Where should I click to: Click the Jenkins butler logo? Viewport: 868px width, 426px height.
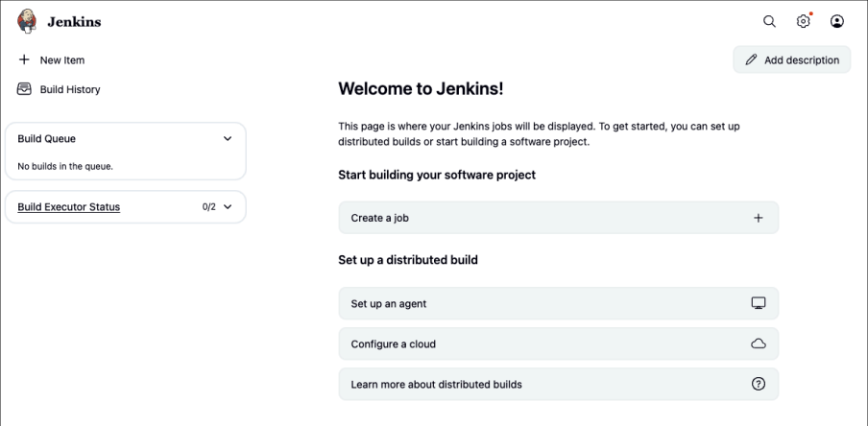(27, 21)
